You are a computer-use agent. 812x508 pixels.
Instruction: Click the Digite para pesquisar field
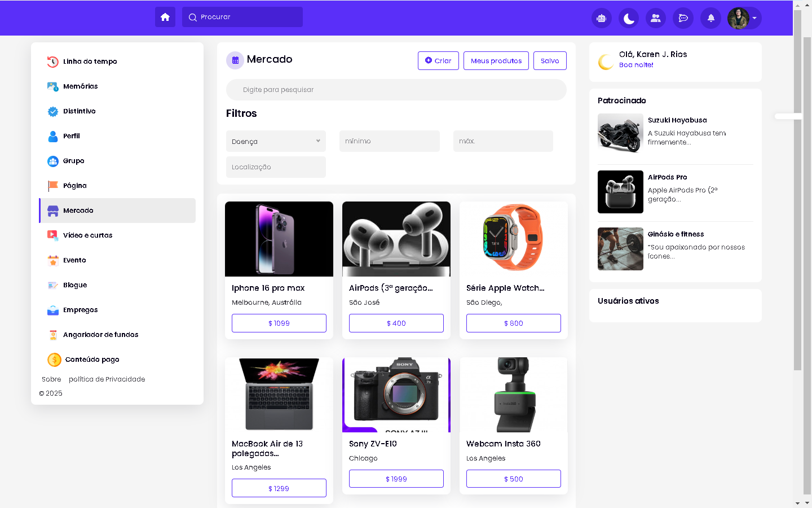point(396,90)
